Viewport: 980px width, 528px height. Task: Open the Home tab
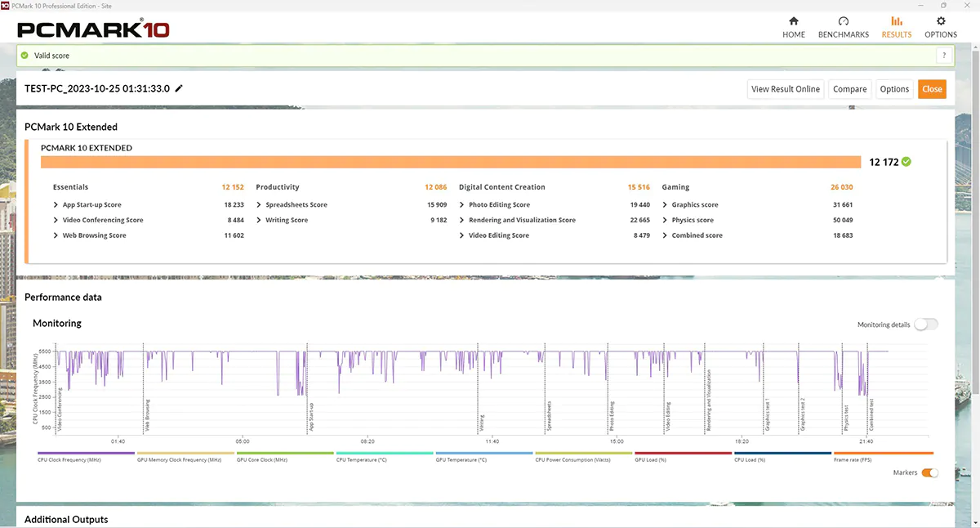793,27
